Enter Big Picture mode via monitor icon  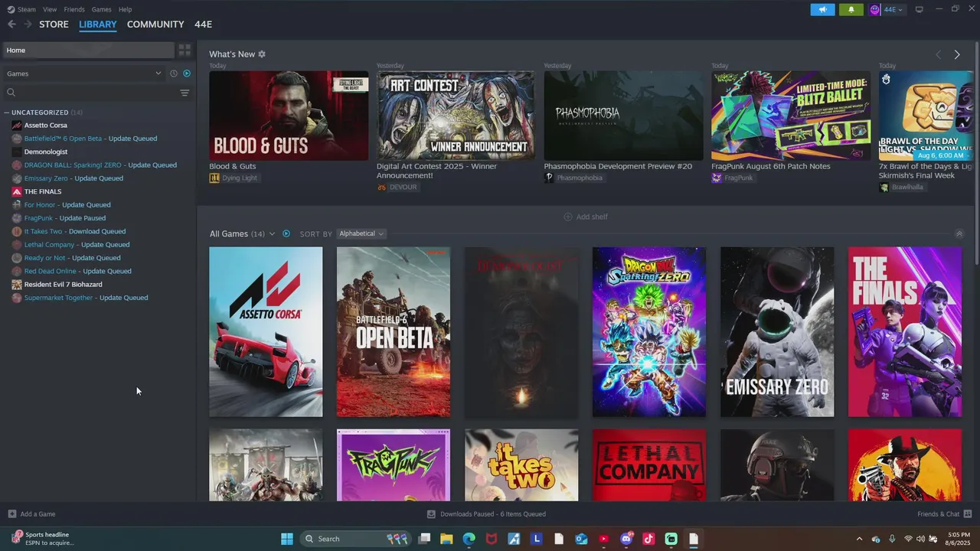(920, 9)
